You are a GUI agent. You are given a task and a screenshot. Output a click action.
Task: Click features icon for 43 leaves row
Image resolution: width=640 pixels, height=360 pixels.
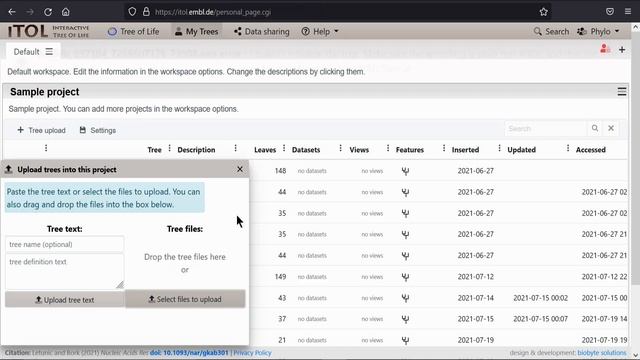click(x=405, y=298)
